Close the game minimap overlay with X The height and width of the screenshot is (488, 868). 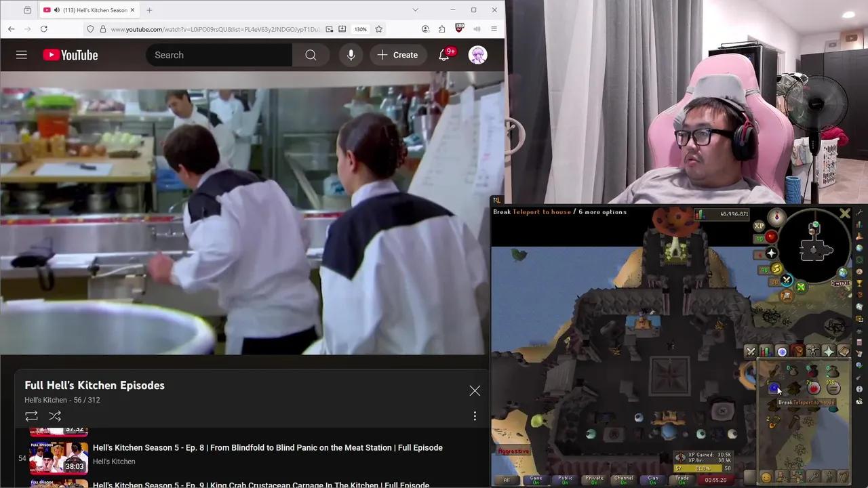pos(845,213)
